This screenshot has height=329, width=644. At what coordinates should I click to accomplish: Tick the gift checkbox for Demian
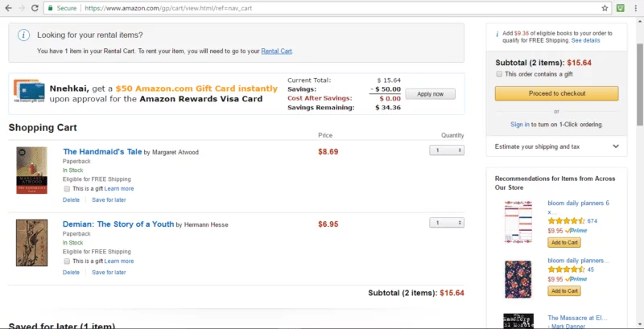(x=67, y=261)
